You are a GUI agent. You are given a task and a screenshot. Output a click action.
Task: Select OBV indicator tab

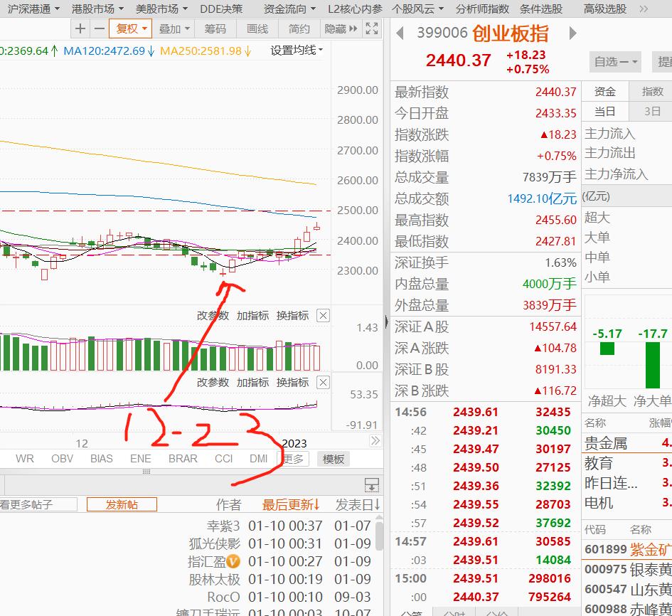click(62, 459)
